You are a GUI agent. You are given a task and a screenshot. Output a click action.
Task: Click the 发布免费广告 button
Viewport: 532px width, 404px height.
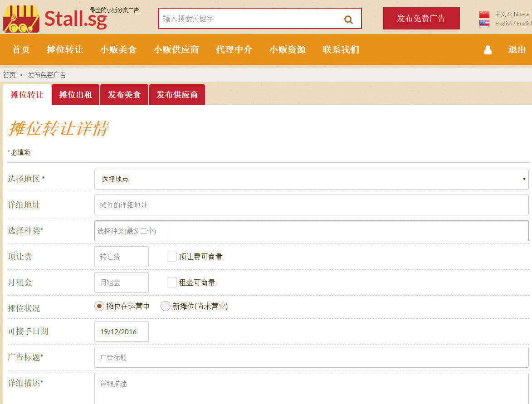421,19
